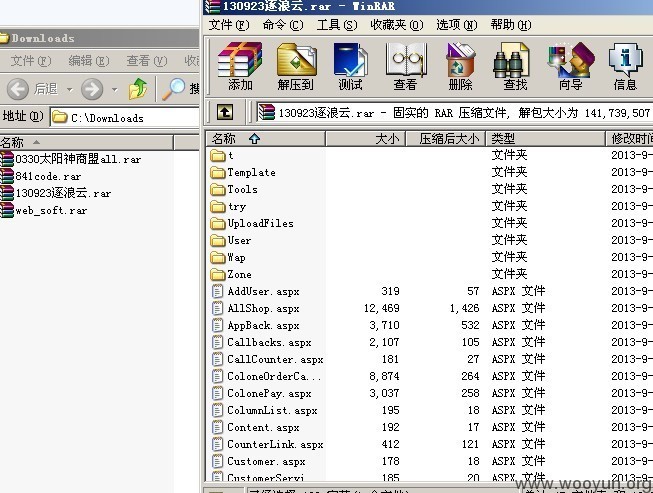Viewport: 653px width, 493px height.
Task: Click the web_soft.rar archive icon
Action: [x=7, y=210]
